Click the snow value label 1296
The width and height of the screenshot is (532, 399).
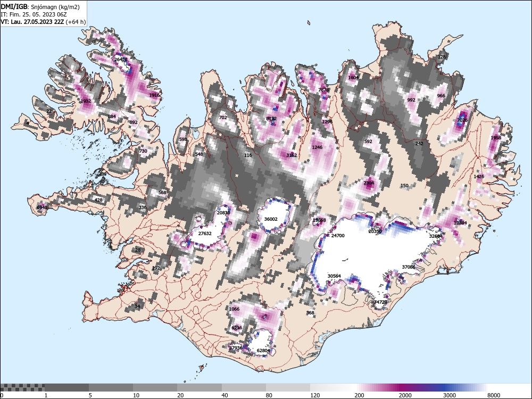tap(327, 122)
